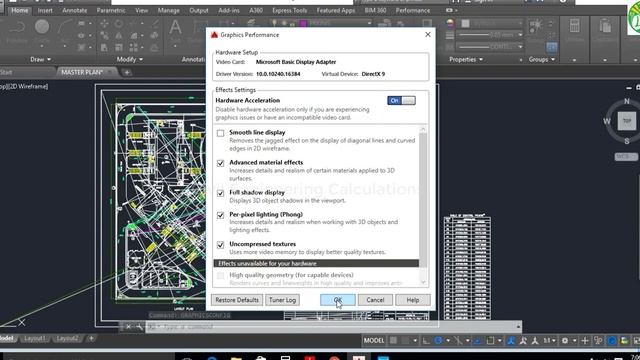640x360 pixels.
Task: Click the ViewCube TOP face
Action: point(627,121)
